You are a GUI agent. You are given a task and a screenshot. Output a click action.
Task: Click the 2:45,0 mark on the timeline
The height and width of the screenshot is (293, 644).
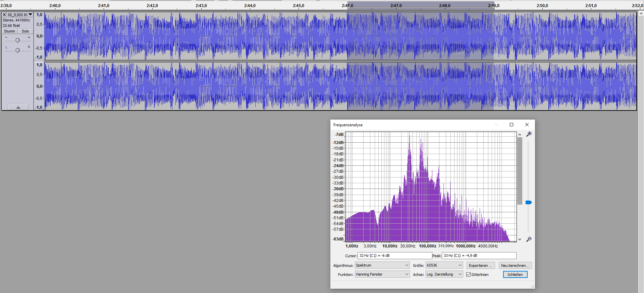pyautogui.click(x=299, y=6)
